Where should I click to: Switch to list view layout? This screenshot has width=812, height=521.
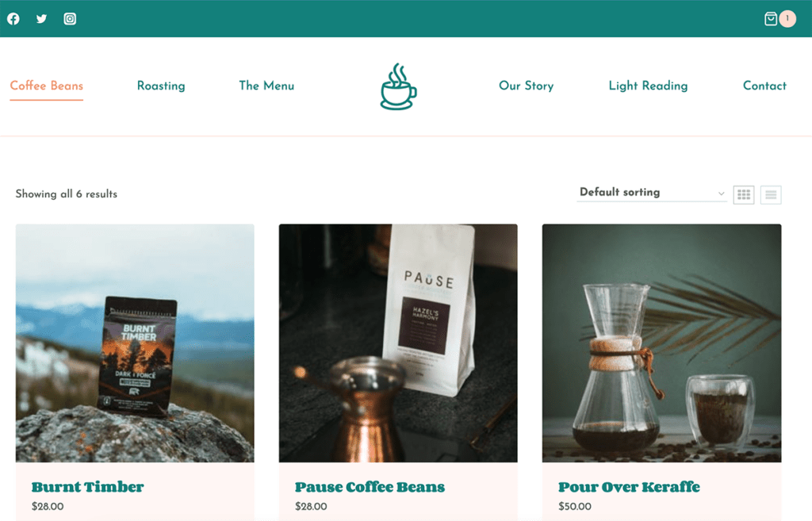click(771, 195)
